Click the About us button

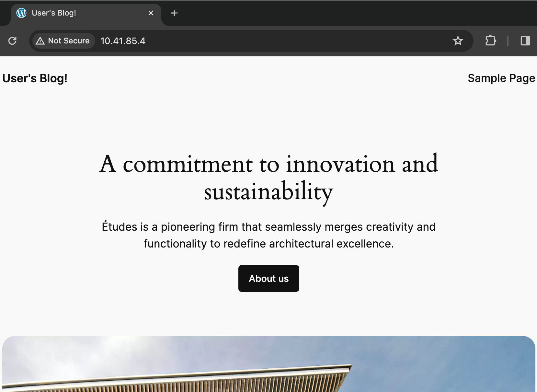tap(269, 279)
